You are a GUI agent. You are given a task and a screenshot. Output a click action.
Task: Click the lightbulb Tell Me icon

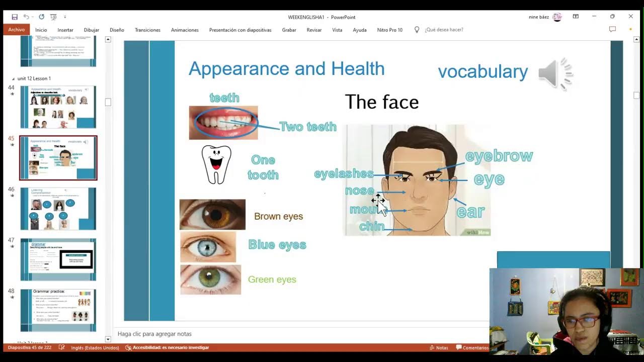(x=417, y=30)
